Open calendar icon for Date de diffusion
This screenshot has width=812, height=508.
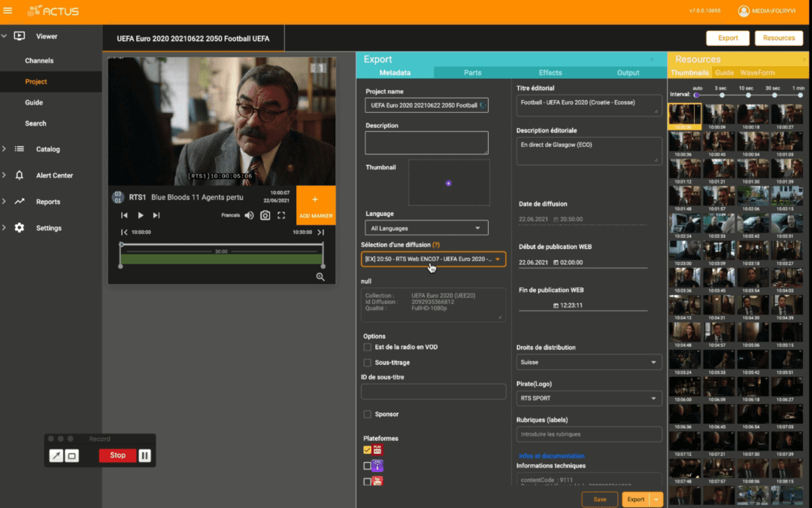tap(556, 219)
